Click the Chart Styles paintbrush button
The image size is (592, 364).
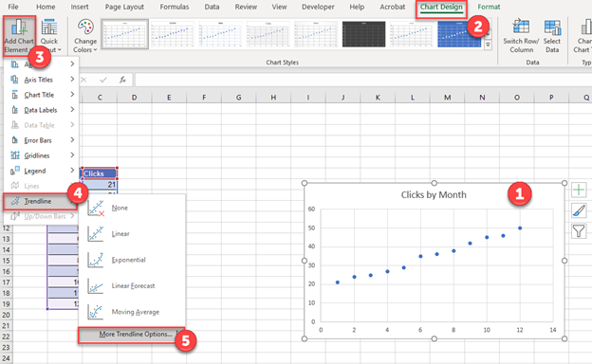click(579, 210)
